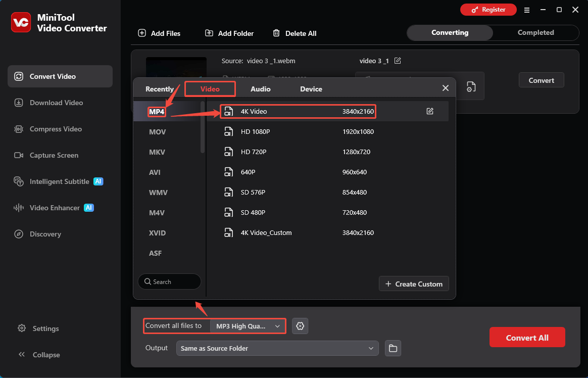
Task: Click the AI badge next to Intelligent Subtitle
Action: [x=98, y=181]
